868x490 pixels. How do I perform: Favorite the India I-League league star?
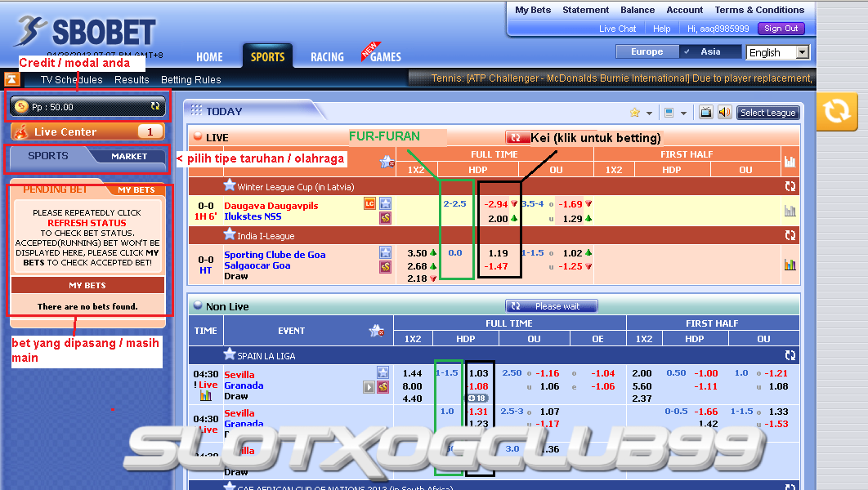(229, 234)
